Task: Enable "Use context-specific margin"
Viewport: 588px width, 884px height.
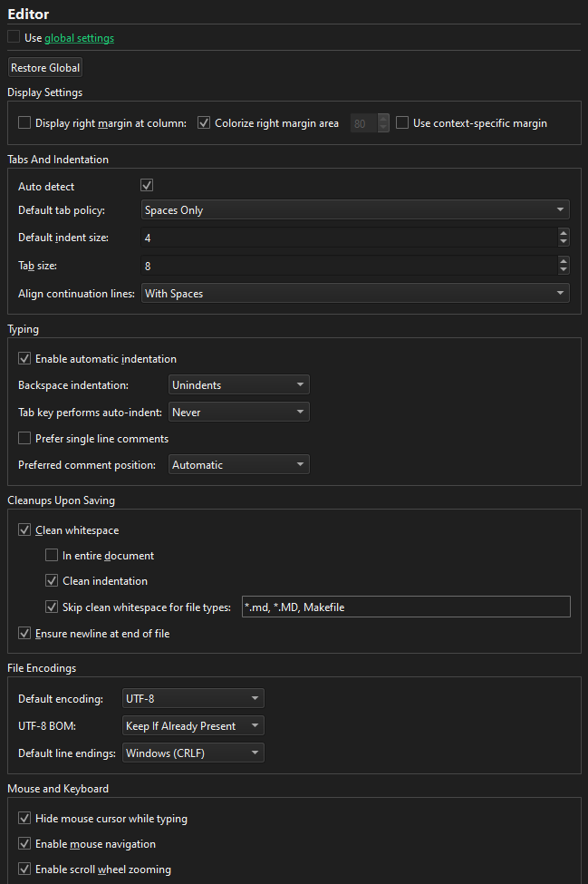Action: click(x=401, y=122)
